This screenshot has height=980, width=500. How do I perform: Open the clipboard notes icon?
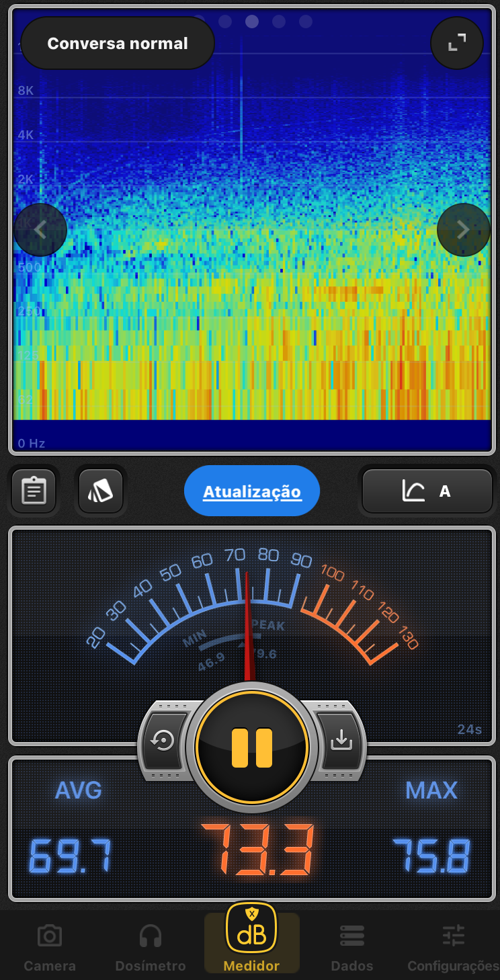tap(34, 491)
